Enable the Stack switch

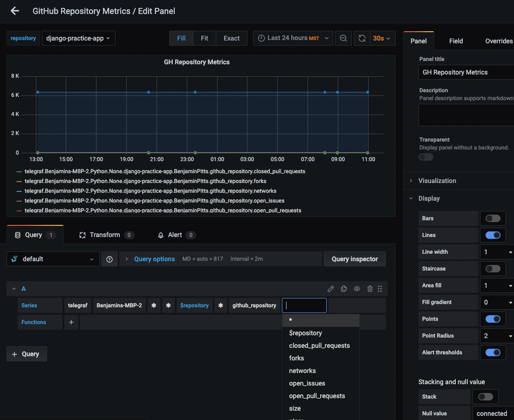485,397
